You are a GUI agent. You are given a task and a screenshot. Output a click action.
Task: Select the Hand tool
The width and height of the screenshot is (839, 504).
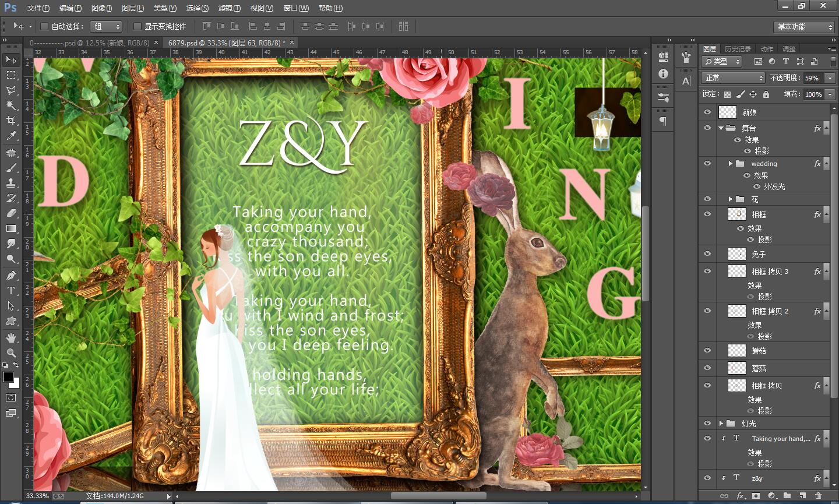(11, 338)
